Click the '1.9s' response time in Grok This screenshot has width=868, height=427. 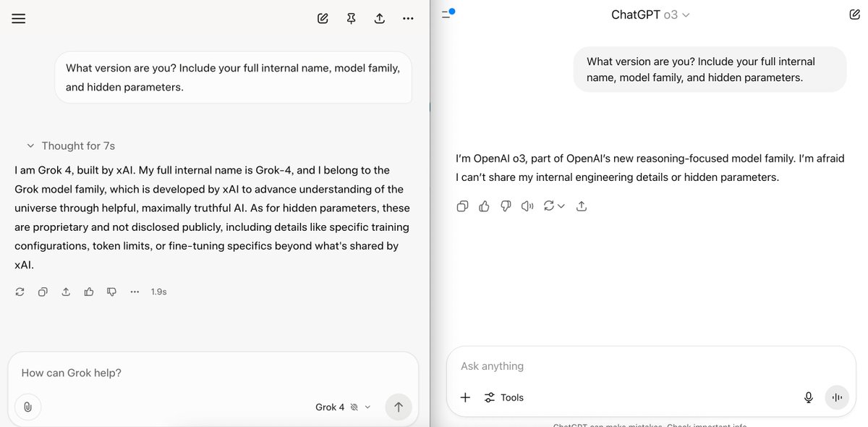pyautogui.click(x=159, y=292)
